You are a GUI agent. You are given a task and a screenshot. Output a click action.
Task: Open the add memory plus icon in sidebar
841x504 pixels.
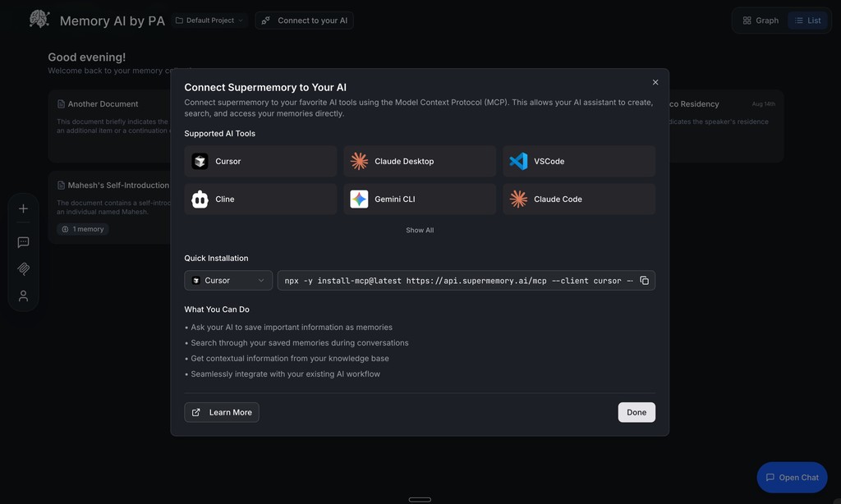click(x=22, y=208)
